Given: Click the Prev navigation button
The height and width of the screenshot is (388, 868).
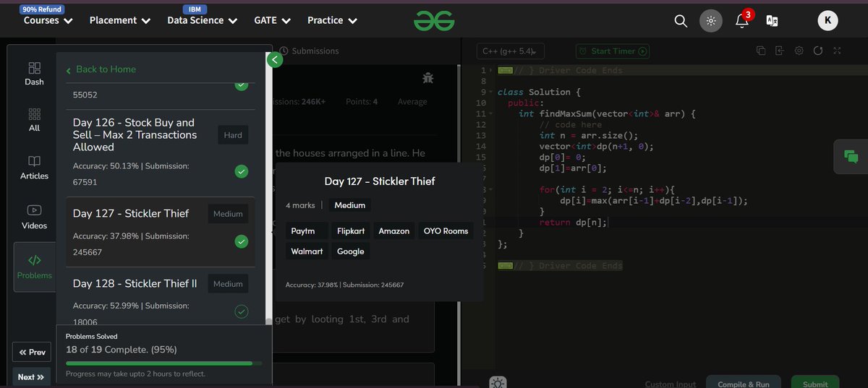Looking at the screenshot, I should tap(32, 352).
